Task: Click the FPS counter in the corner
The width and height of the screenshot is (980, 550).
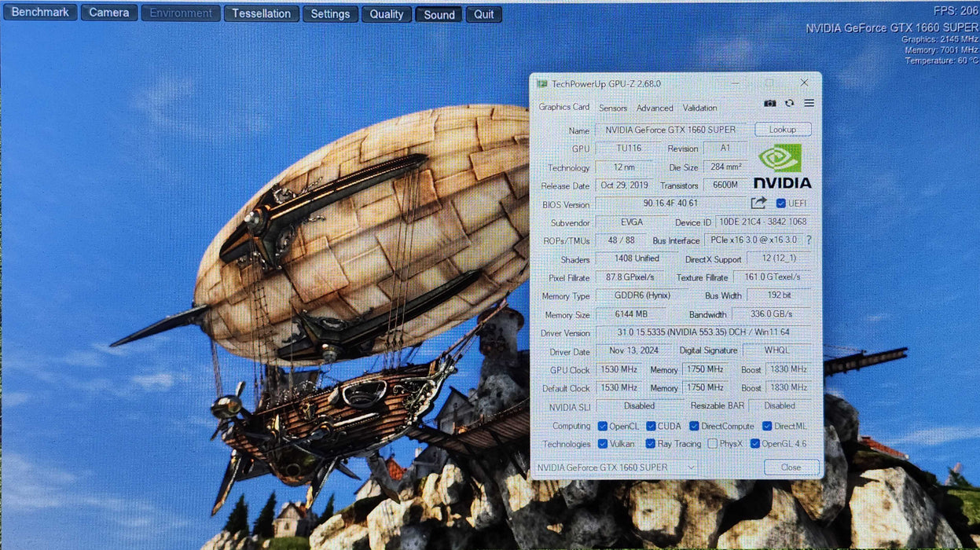Action: click(x=956, y=11)
